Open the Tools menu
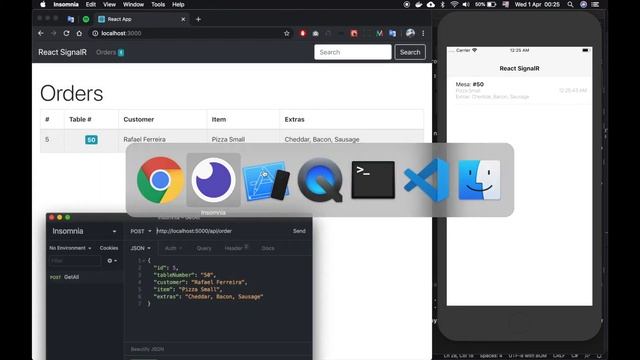The image size is (640, 360). [x=158, y=4]
